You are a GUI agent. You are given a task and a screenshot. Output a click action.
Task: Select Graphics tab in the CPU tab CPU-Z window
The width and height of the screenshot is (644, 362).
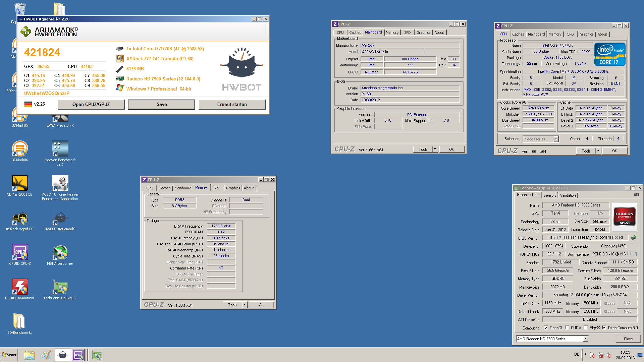(586, 34)
